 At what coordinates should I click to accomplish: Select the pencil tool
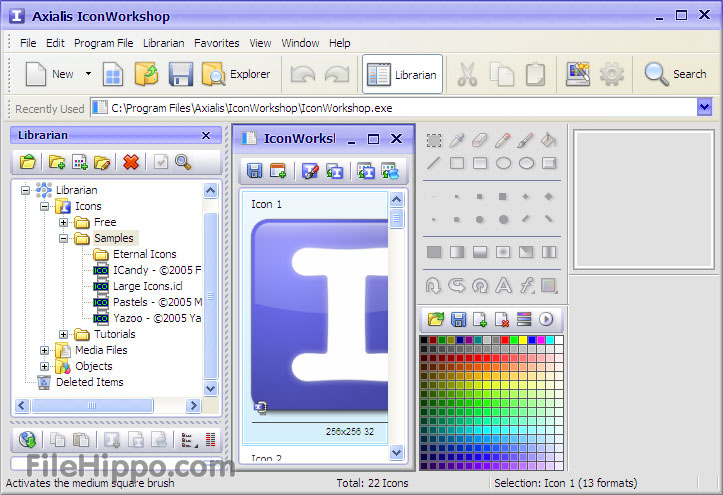(503, 140)
